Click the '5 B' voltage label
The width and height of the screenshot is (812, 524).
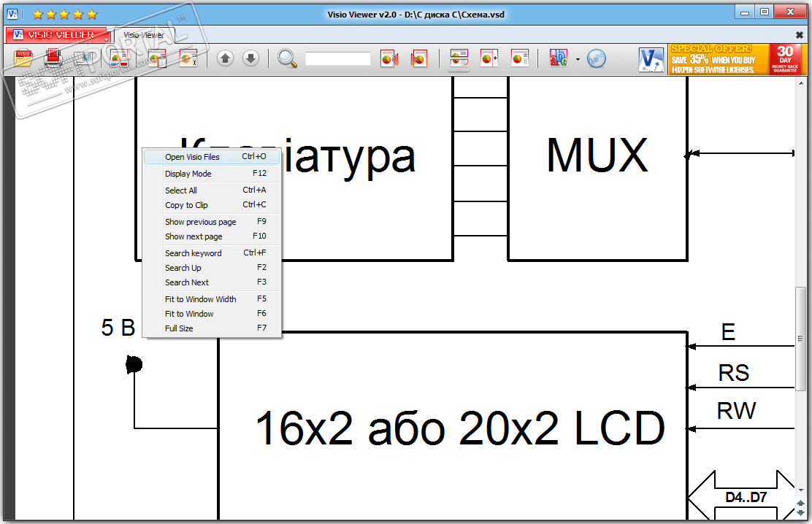point(118,327)
